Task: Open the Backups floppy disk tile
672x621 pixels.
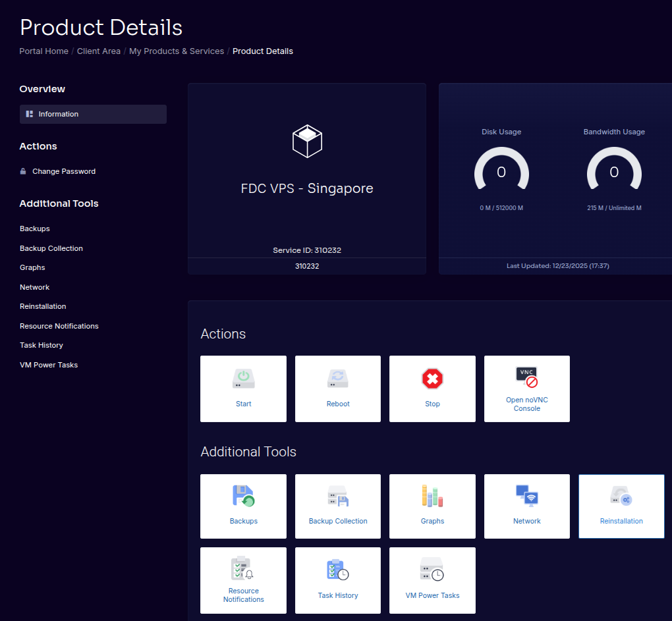Action: click(243, 496)
